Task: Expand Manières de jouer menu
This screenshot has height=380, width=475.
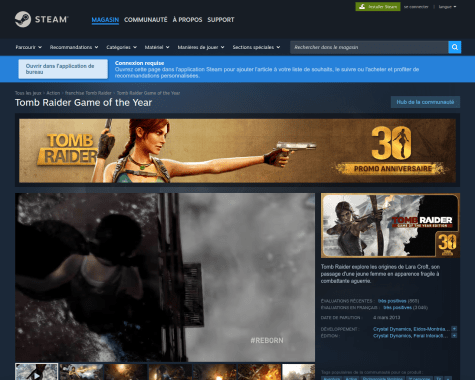Action: 201,47
